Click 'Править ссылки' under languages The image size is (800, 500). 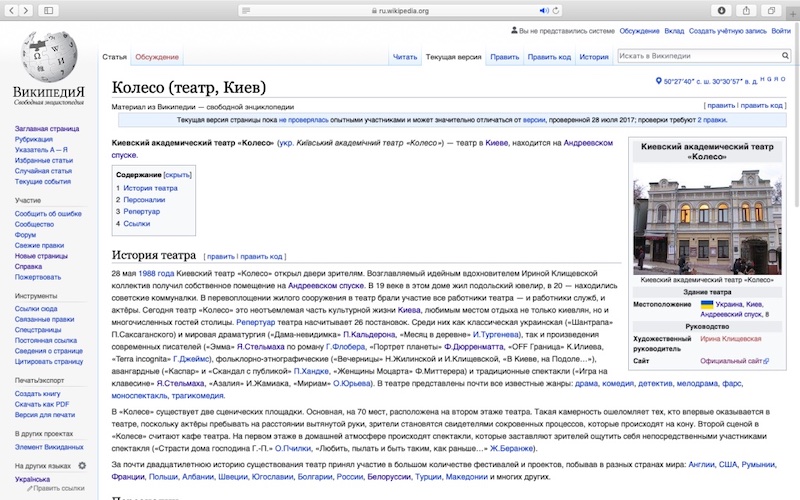click(59, 488)
